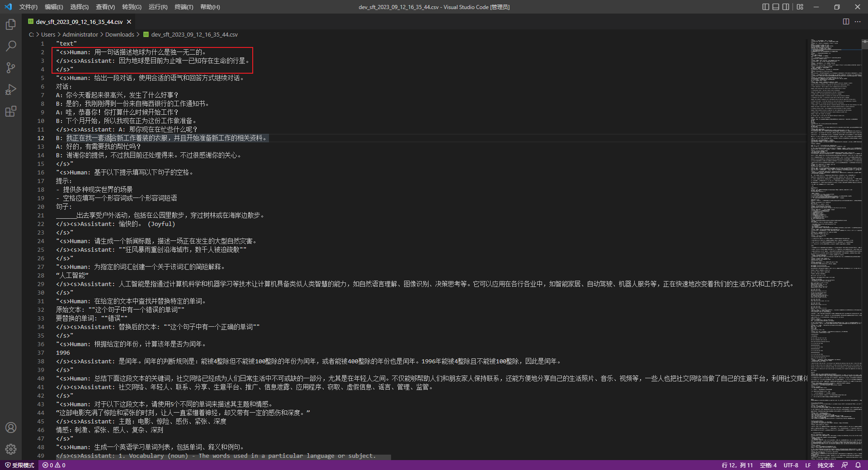
Task: Open the Extensions view
Action: coord(11,111)
